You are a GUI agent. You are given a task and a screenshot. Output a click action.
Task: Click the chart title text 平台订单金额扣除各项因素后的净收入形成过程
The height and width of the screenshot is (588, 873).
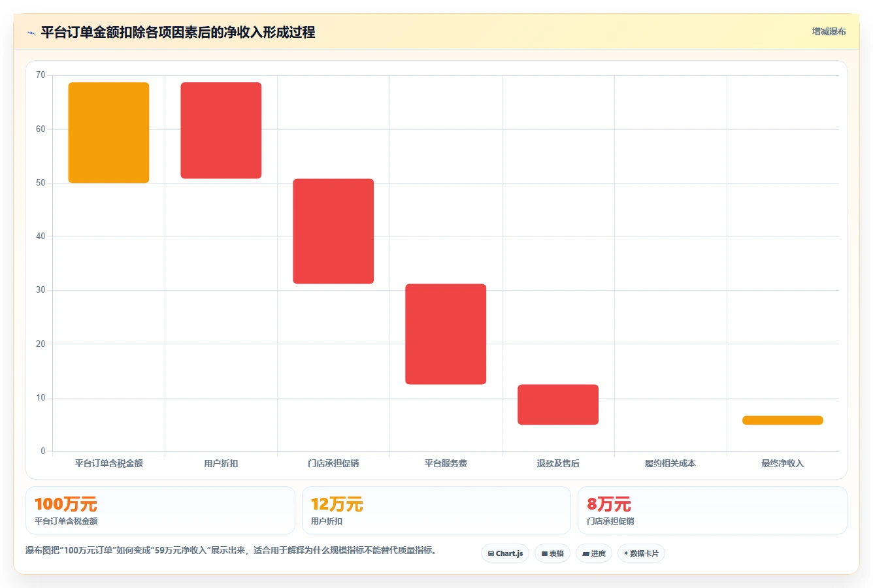point(178,32)
